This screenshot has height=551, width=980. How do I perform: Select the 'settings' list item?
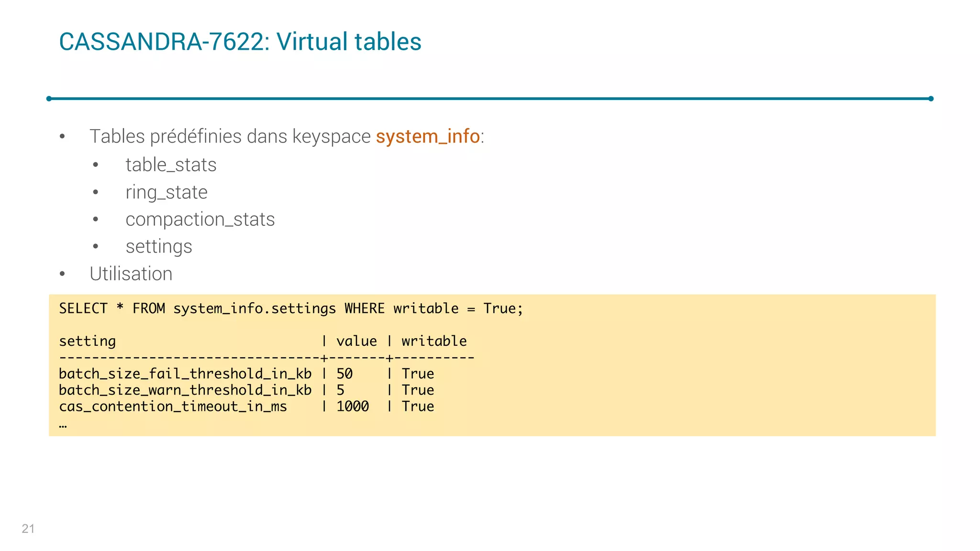tap(159, 247)
